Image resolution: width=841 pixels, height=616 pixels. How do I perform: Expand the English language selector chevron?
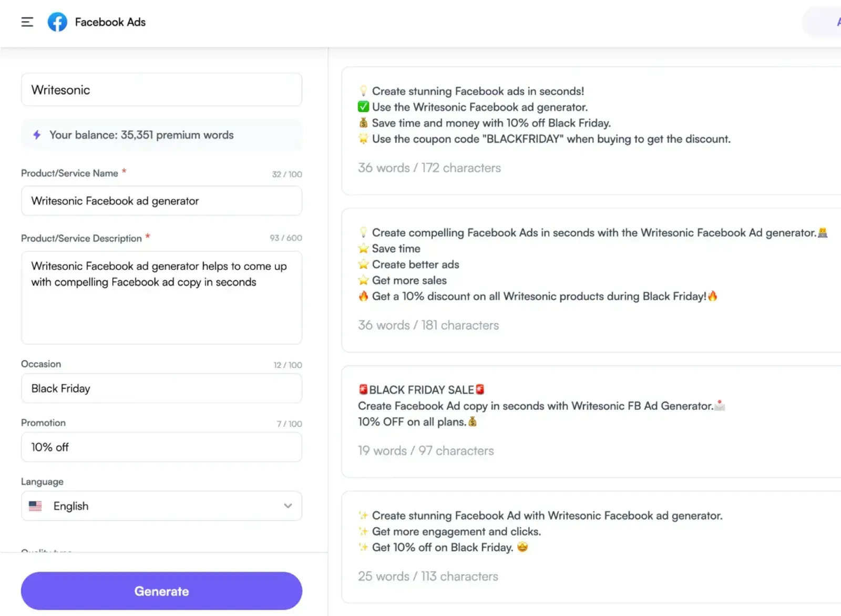pos(288,506)
